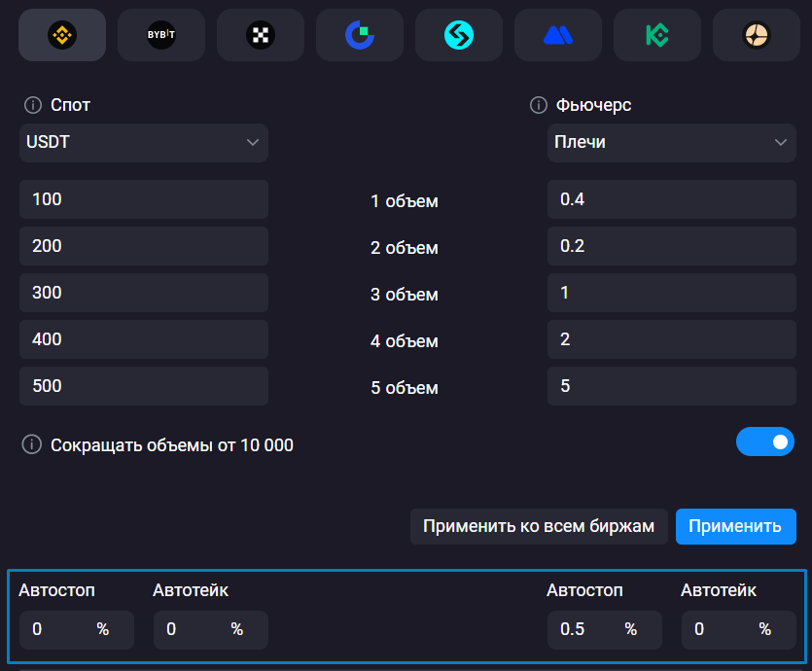Click the spot Автотейк percent field

pos(211,629)
